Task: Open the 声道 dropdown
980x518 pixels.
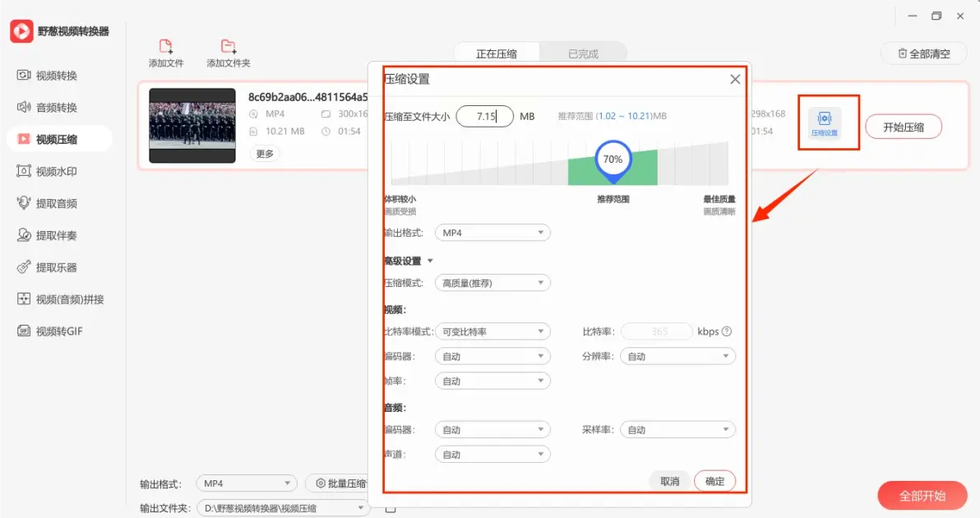Action: (492, 454)
